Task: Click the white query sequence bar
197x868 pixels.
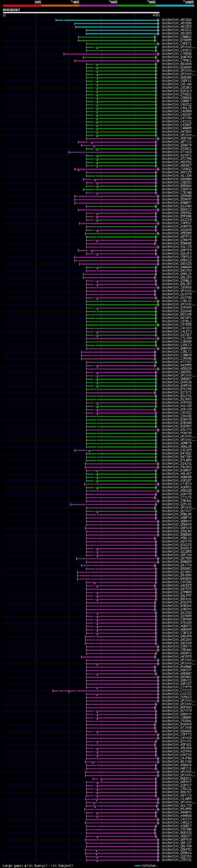Action: click(81, 13)
